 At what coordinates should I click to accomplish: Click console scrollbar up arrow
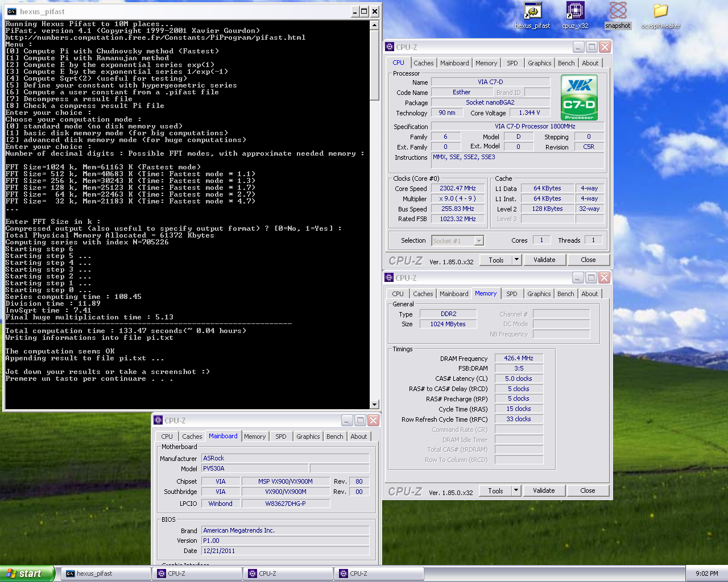click(374, 25)
